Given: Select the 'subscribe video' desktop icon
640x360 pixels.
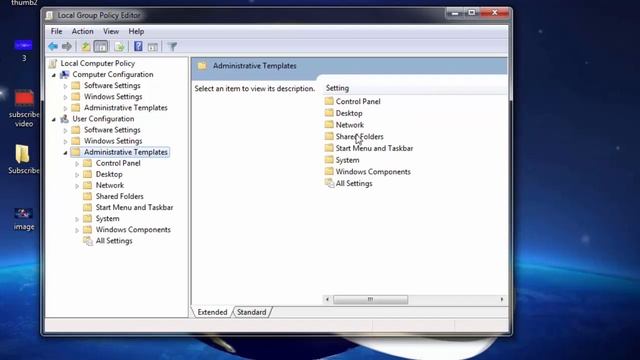Looking at the screenshot, I should click(x=24, y=109).
